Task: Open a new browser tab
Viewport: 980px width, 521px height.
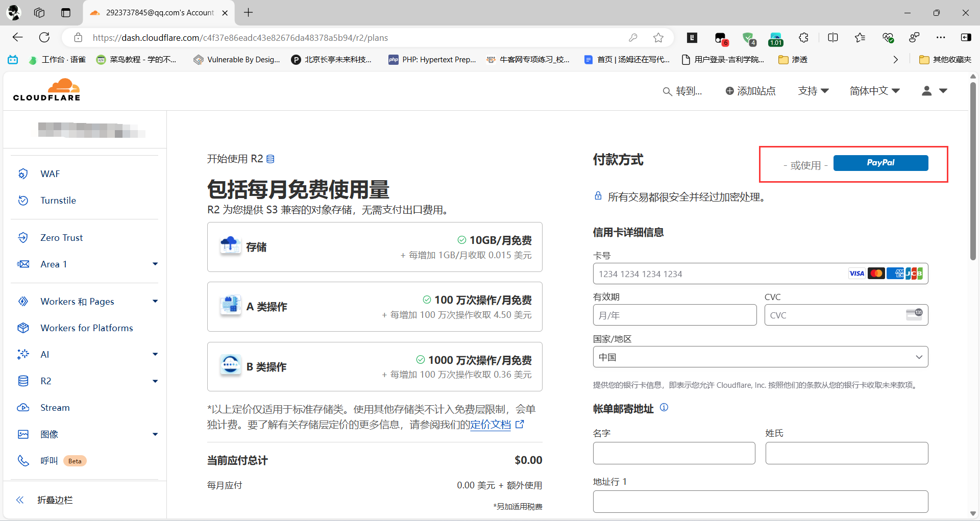Action: [x=248, y=13]
